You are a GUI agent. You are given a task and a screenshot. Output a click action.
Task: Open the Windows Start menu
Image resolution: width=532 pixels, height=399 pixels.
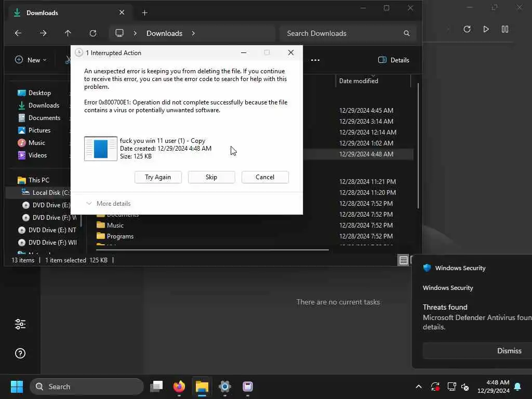click(x=17, y=387)
